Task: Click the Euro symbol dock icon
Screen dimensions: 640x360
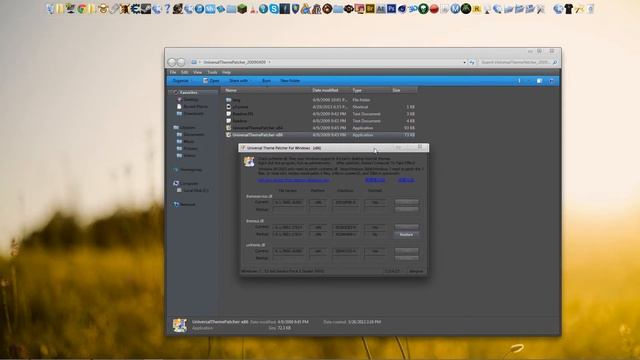Action: (x=135, y=9)
